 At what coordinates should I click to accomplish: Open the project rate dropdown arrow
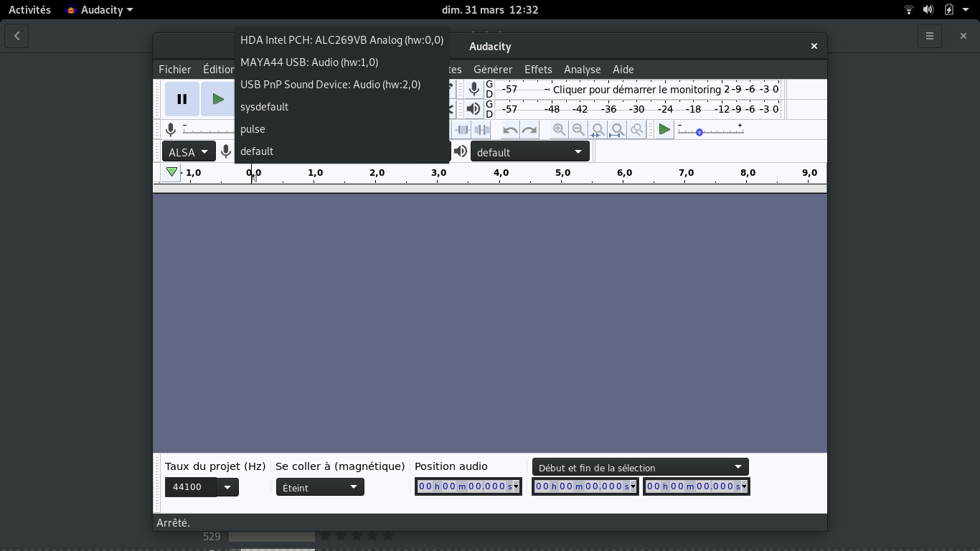tap(227, 487)
